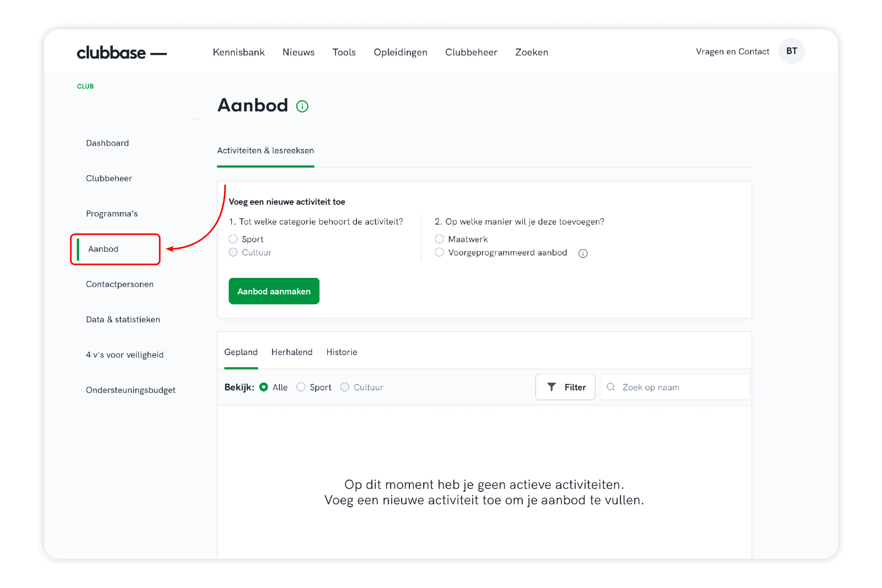The image size is (882, 588).
Task: Choose Voorgeprogrammeerd aanbod radio option
Action: click(439, 252)
